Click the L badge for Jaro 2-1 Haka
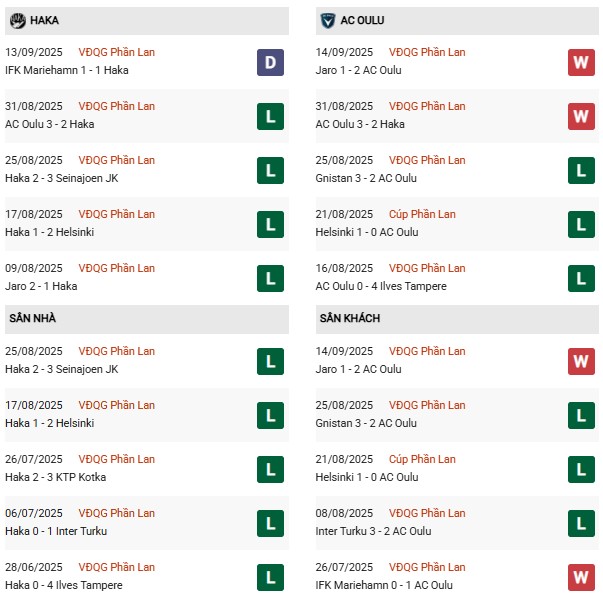603x599 pixels. 270,278
